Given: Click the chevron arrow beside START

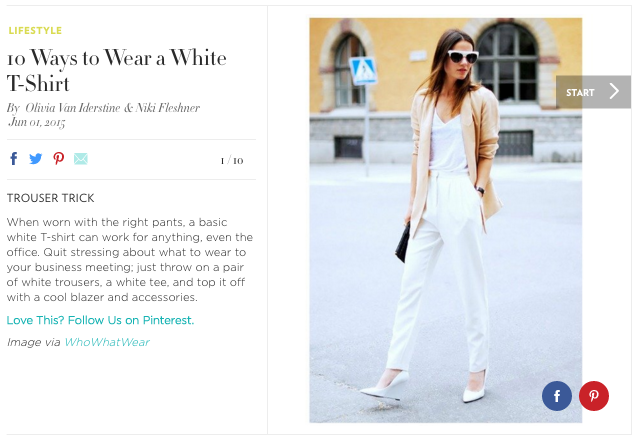Looking at the screenshot, I should 614,91.
